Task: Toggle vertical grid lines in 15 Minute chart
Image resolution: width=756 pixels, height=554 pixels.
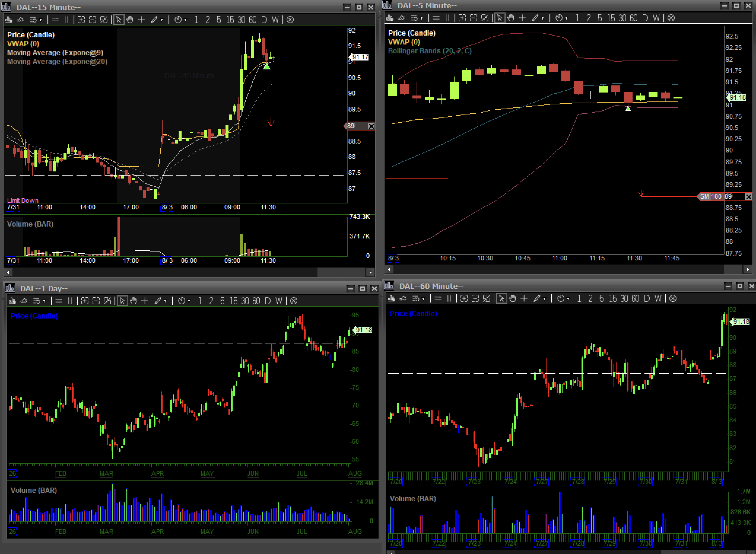Action: pyautogui.click(x=66, y=20)
